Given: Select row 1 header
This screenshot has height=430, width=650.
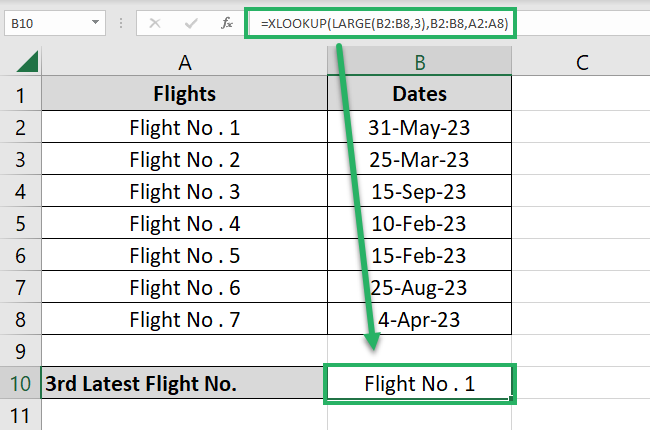Looking at the screenshot, I should (x=20, y=96).
